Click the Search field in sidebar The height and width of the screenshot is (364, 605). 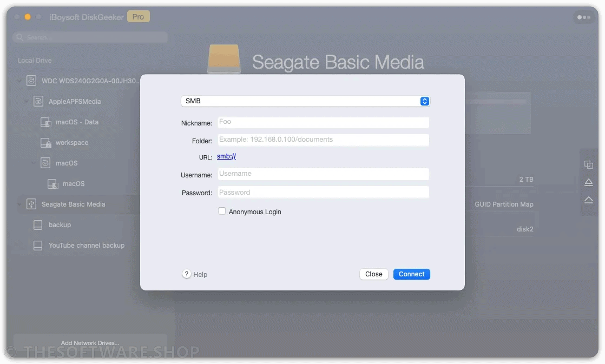90,37
